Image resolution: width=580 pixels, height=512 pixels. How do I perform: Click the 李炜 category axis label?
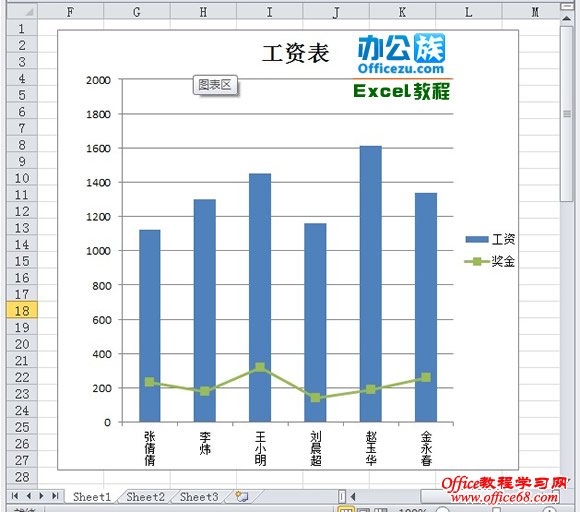[205, 442]
